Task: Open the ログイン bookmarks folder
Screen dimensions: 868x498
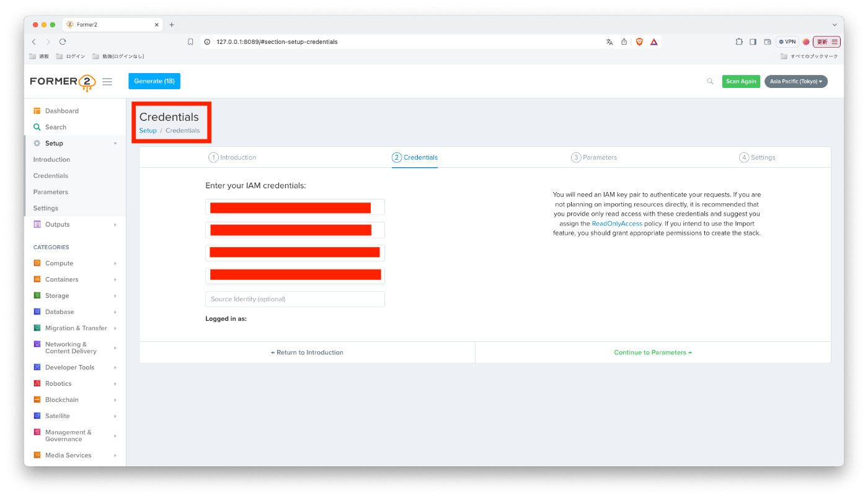Action: coord(70,56)
